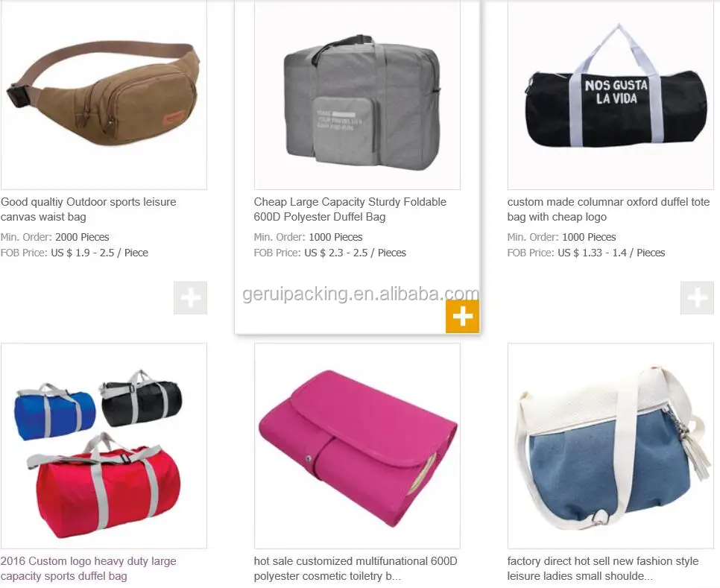This screenshot has width=720, height=588.
Task: Click the gray plus icon under the columnar oxford duffel
Action: coord(697,298)
